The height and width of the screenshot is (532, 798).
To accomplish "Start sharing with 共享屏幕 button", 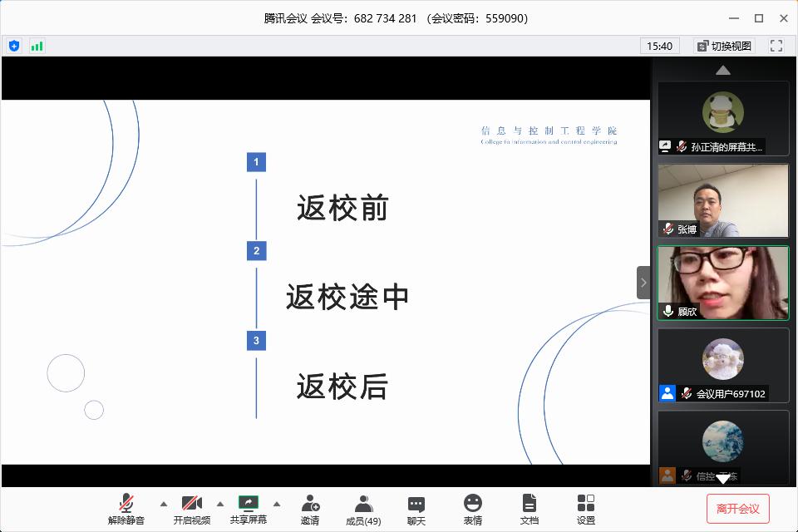I will (x=249, y=509).
